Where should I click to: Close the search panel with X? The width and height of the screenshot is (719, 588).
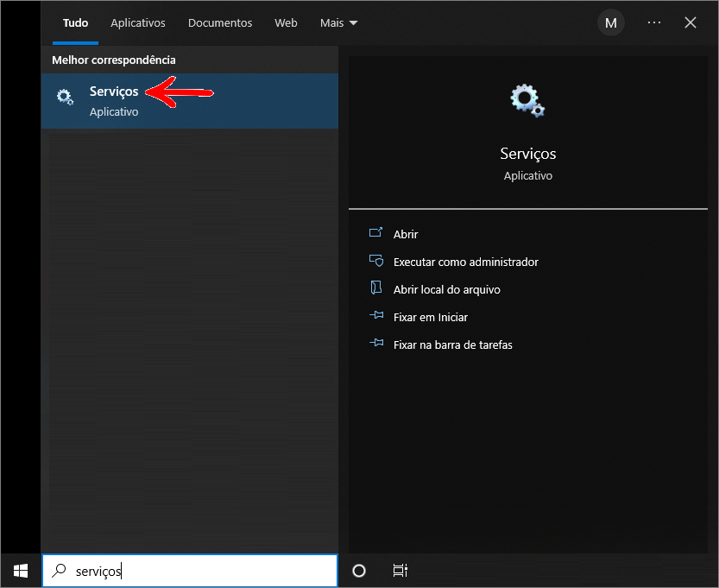691,22
